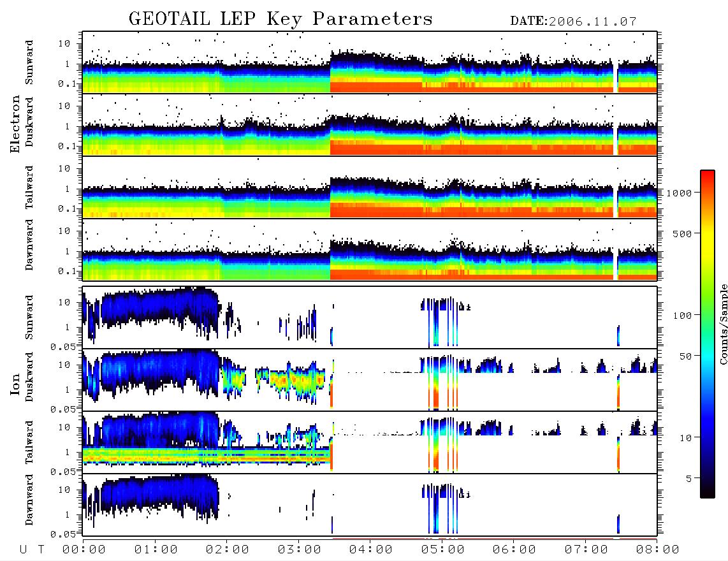
Task: Click the Ion Dawnward spectrogram panel
Action: click(x=370, y=505)
